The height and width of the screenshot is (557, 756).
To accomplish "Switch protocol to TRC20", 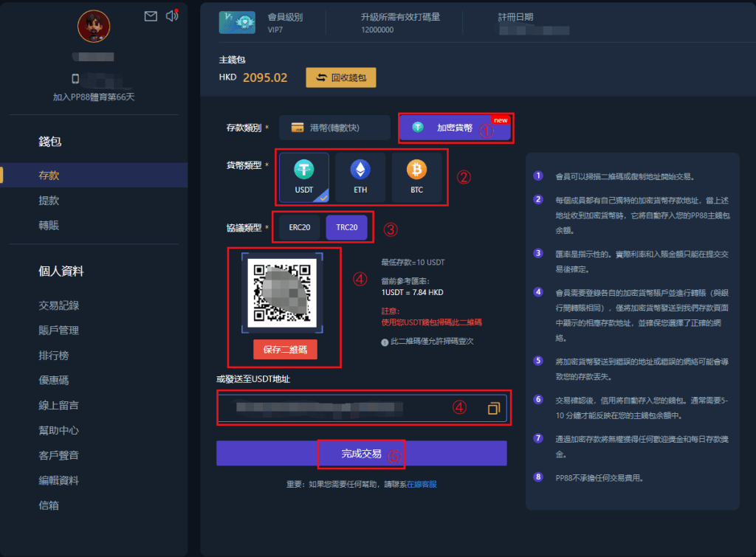I will [x=347, y=227].
